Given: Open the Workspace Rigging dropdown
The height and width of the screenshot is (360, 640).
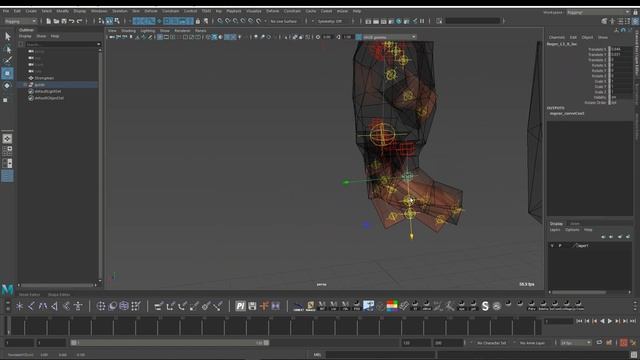Looking at the screenshot, I should pos(598,12).
